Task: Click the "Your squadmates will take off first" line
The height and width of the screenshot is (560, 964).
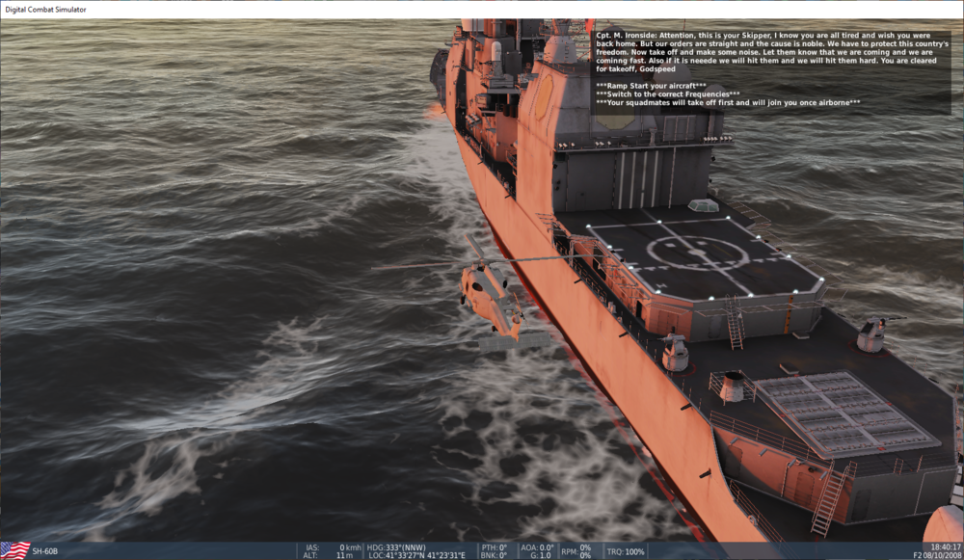Action: pyautogui.click(x=728, y=103)
